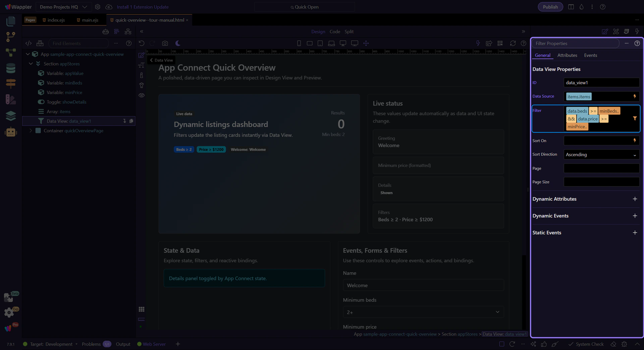Click Install 1 Extension Update link
Image resolution: width=644 pixels, height=350 pixels.
click(143, 7)
